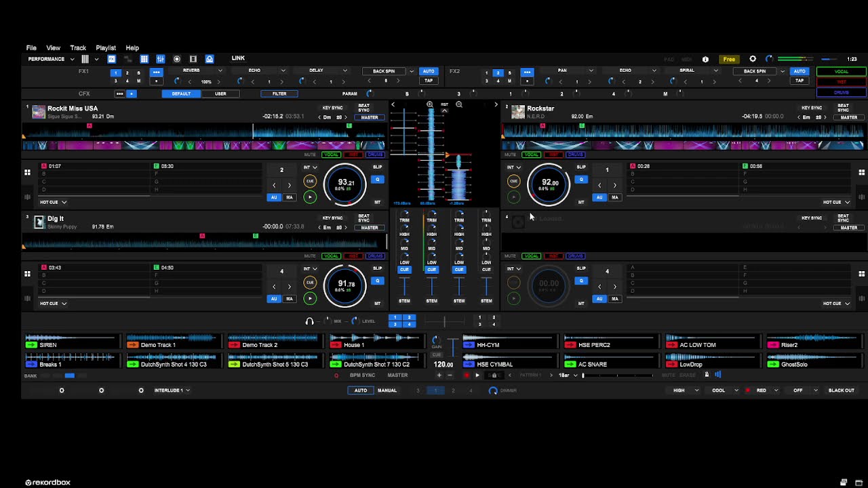Image resolution: width=868 pixels, height=488 pixels.
Task: Toggle BEAT SYNC on deck 3
Action: point(364,218)
